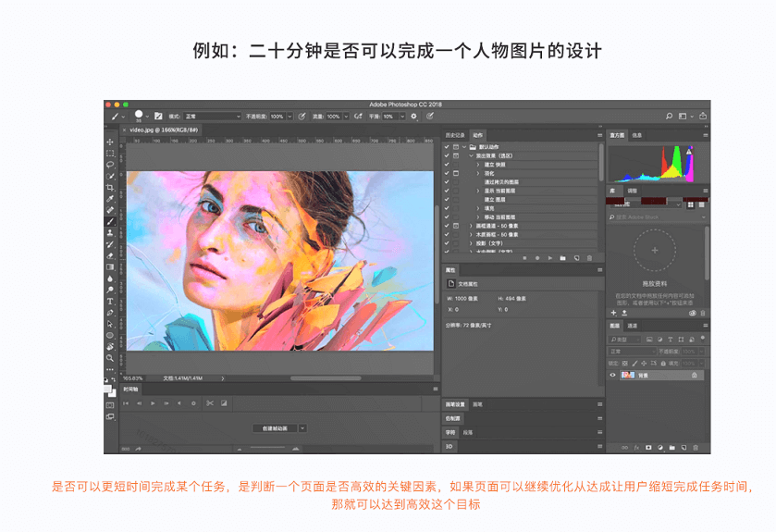The image size is (776, 532).
Task: Open arrow beside 创建帧动画 button
Action: [302, 428]
